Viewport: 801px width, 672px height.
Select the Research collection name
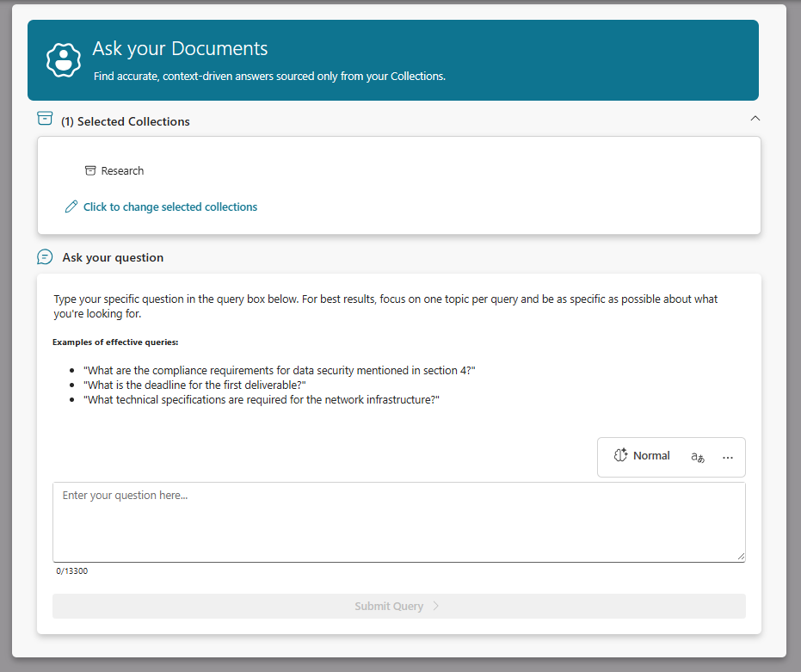[x=122, y=171]
